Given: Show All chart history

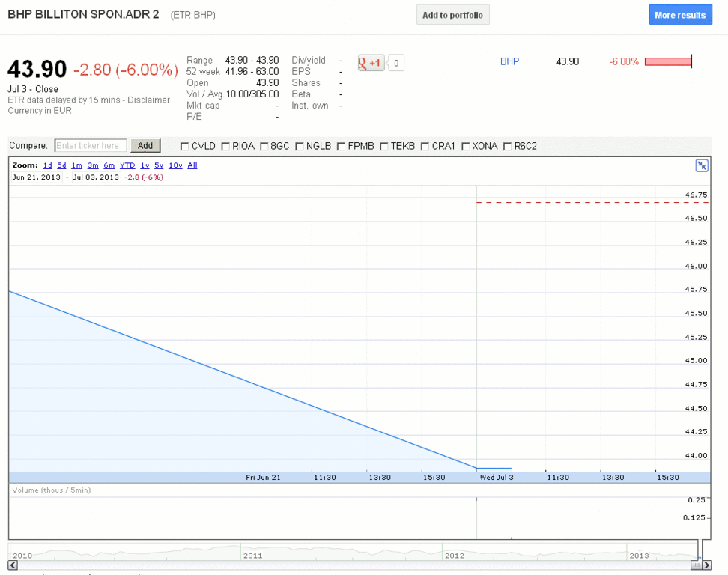Looking at the screenshot, I should (x=192, y=165).
